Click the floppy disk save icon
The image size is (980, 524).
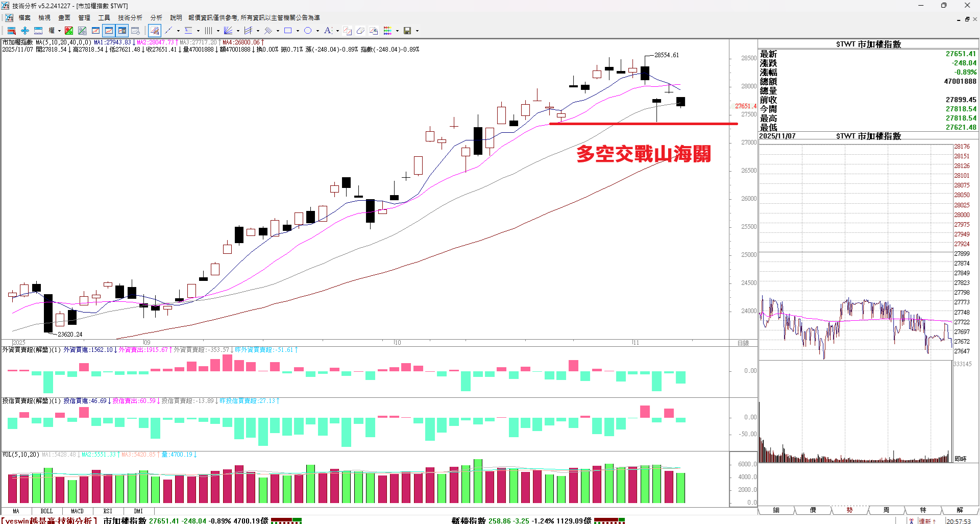click(407, 31)
